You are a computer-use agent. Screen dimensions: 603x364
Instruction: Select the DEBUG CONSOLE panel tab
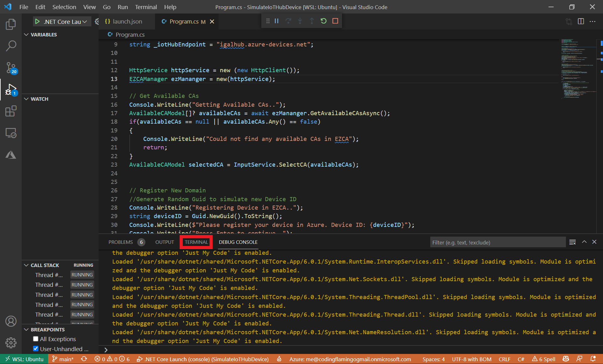238,242
